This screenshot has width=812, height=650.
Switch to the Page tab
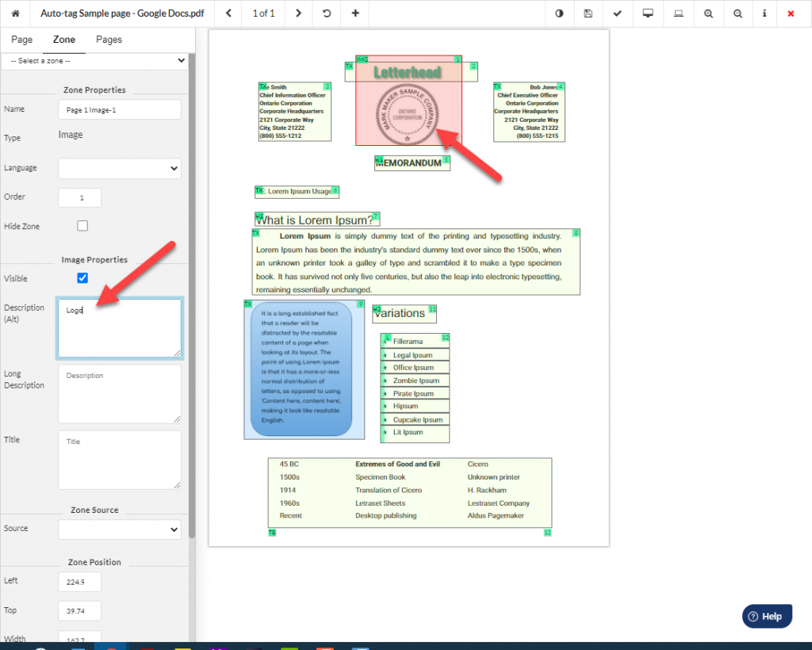coord(21,39)
